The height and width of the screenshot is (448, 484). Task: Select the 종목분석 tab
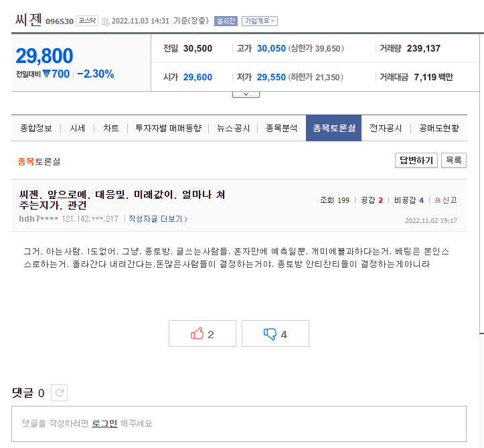click(282, 128)
